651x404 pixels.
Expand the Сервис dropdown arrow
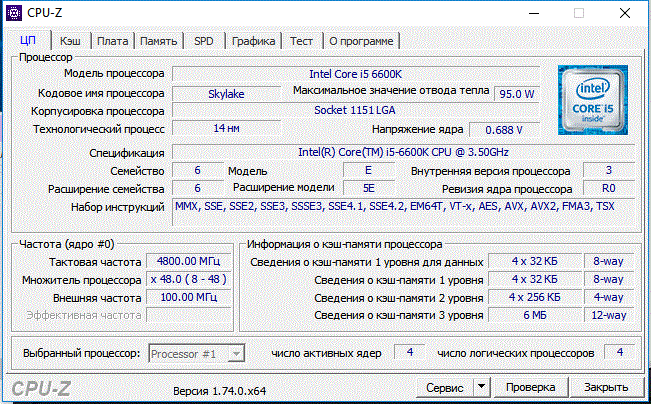pos(482,387)
